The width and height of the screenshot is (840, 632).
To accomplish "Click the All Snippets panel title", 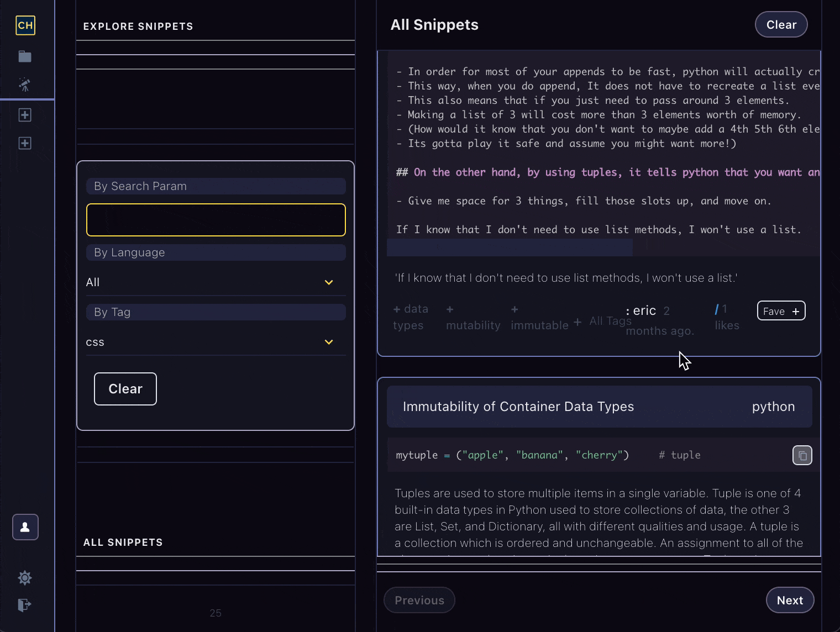I will coord(434,25).
